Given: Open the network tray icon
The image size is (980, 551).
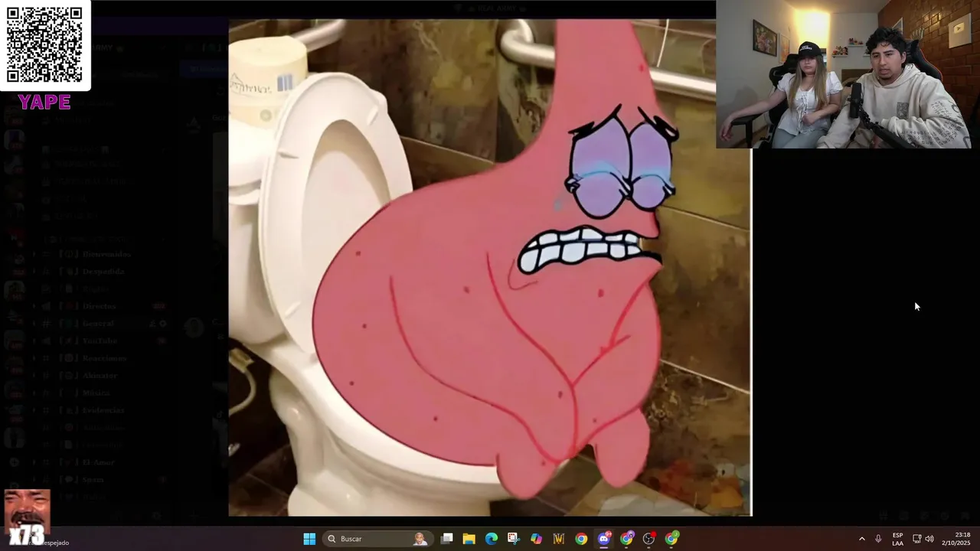Looking at the screenshot, I should [x=916, y=539].
